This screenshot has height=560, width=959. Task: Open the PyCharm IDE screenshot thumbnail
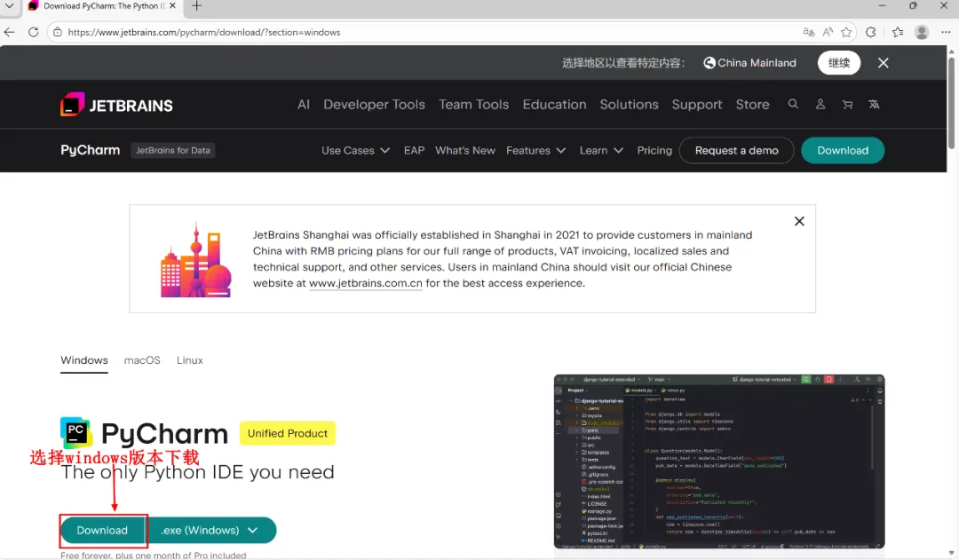click(x=719, y=461)
